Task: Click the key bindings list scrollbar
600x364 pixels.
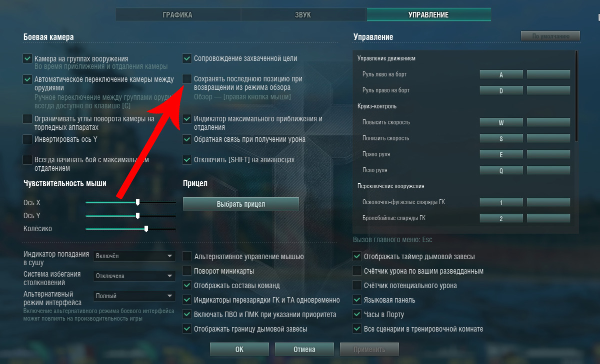Action: click(x=577, y=96)
